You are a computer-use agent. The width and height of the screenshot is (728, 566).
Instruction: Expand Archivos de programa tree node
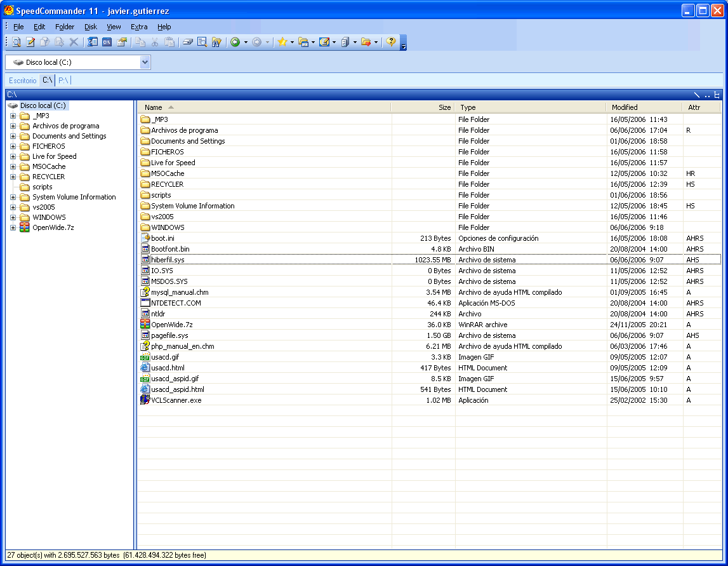[13, 126]
